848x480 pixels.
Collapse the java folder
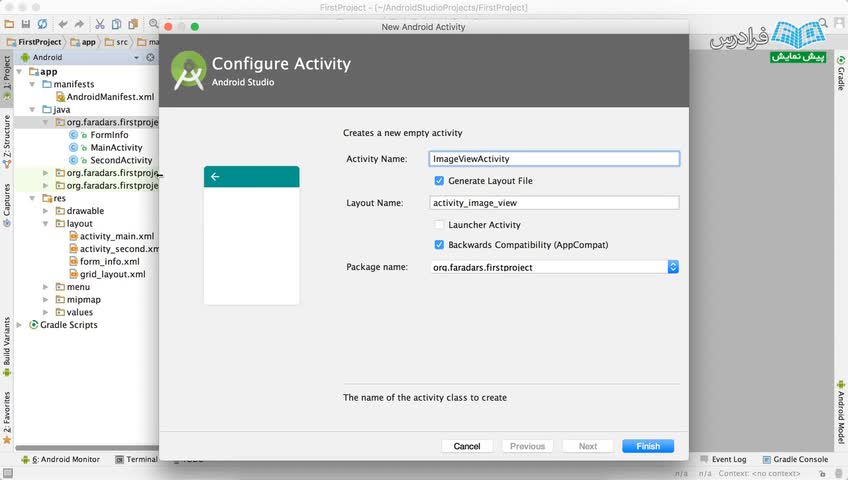(x=32, y=110)
